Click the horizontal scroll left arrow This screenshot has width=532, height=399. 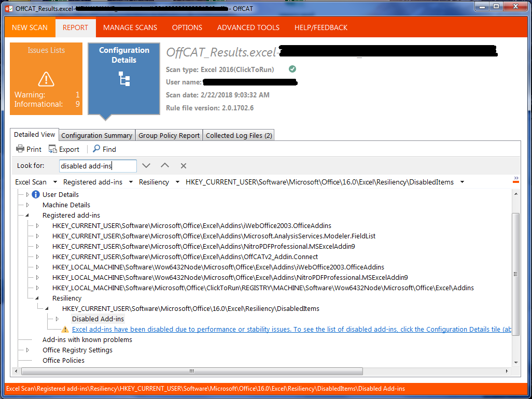(x=16, y=371)
